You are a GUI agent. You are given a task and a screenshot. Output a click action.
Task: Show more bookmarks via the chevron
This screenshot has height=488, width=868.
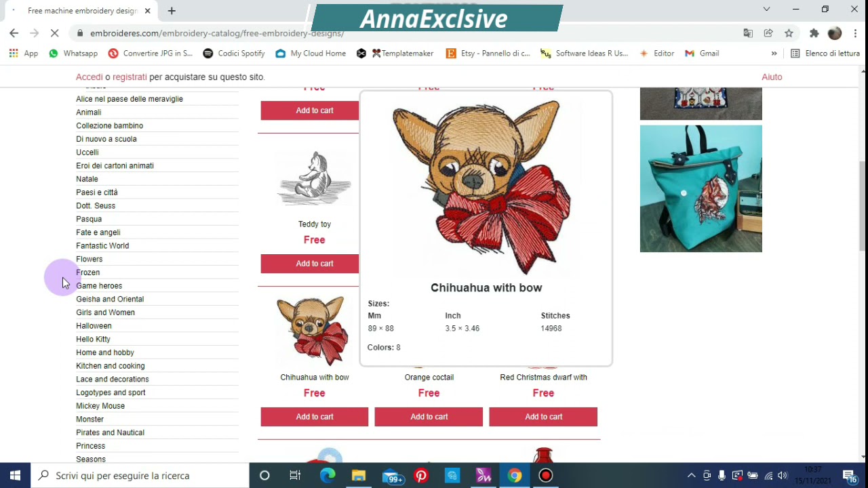[x=774, y=54]
